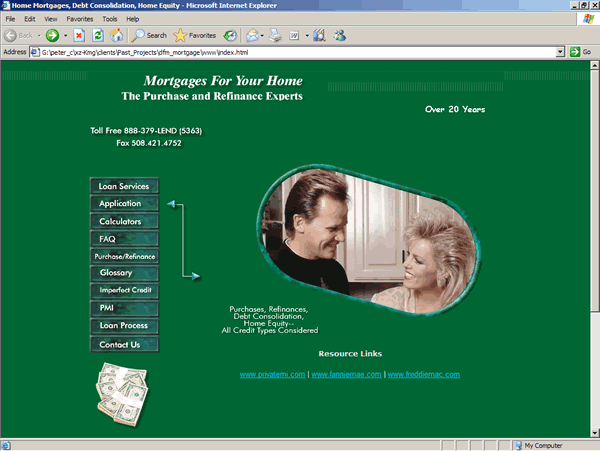Expand the Address bar dropdown list

[x=560, y=52]
